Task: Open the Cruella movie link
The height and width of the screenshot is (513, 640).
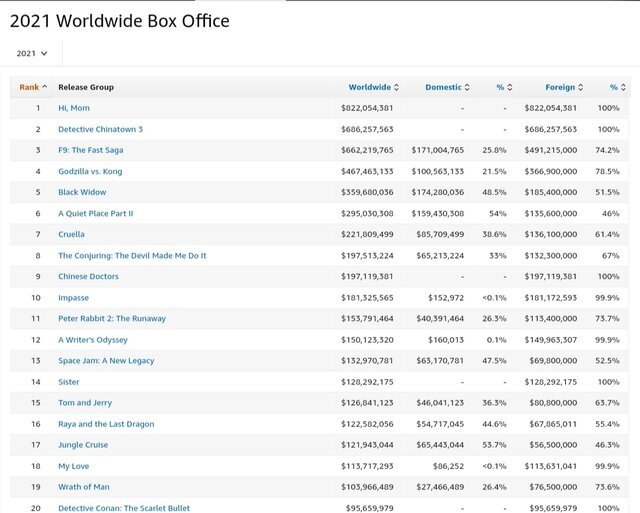Action: tap(71, 234)
